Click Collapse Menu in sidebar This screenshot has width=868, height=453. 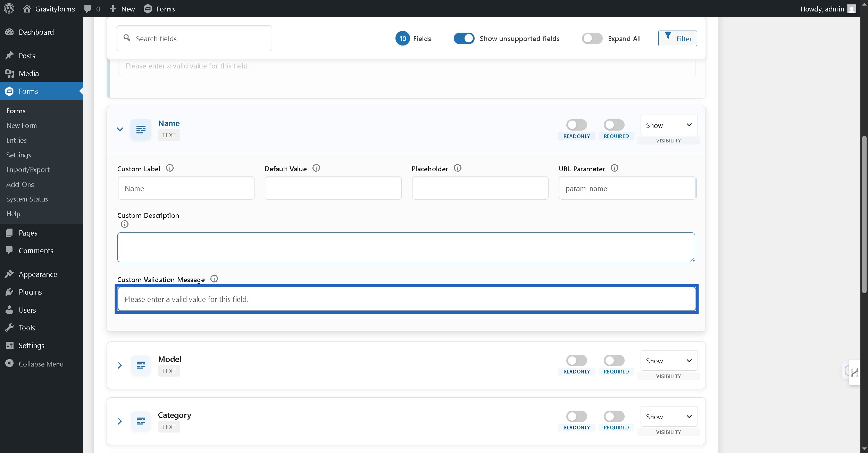(x=41, y=364)
